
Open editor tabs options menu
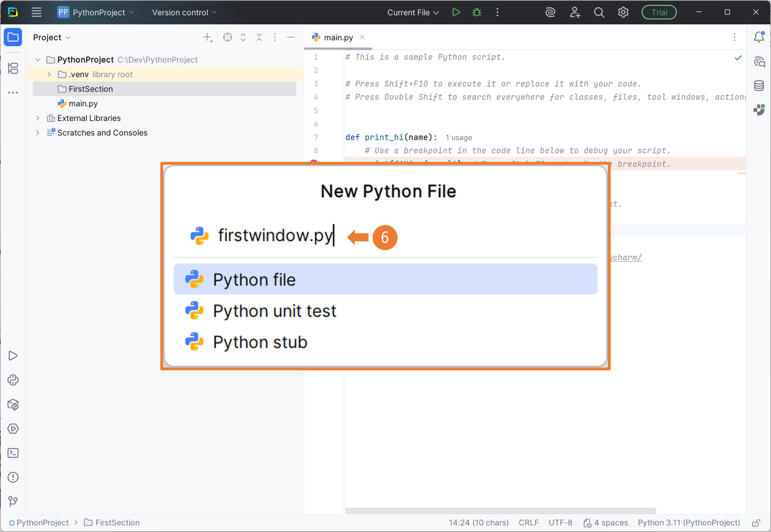[x=734, y=37]
